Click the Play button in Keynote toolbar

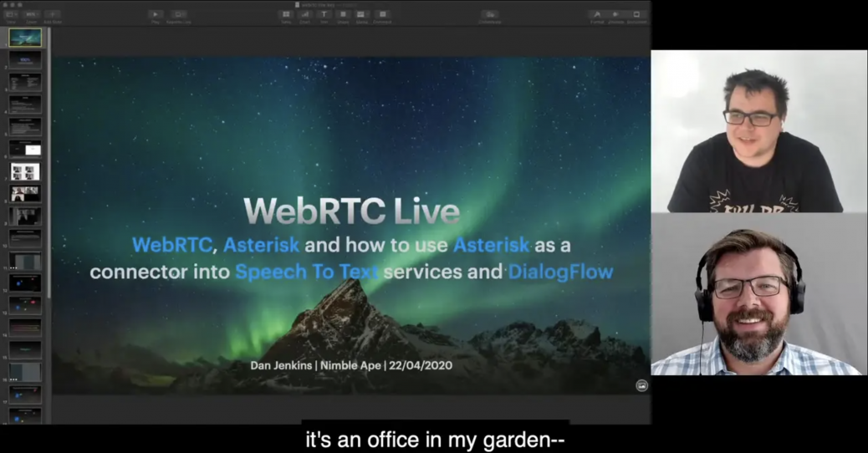[156, 14]
